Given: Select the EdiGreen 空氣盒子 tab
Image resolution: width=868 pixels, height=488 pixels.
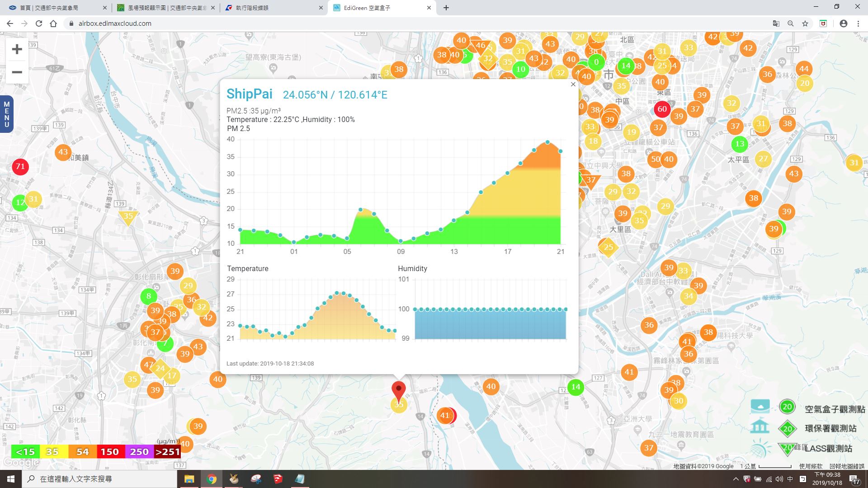Looking at the screenshot, I should (x=382, y=8).
